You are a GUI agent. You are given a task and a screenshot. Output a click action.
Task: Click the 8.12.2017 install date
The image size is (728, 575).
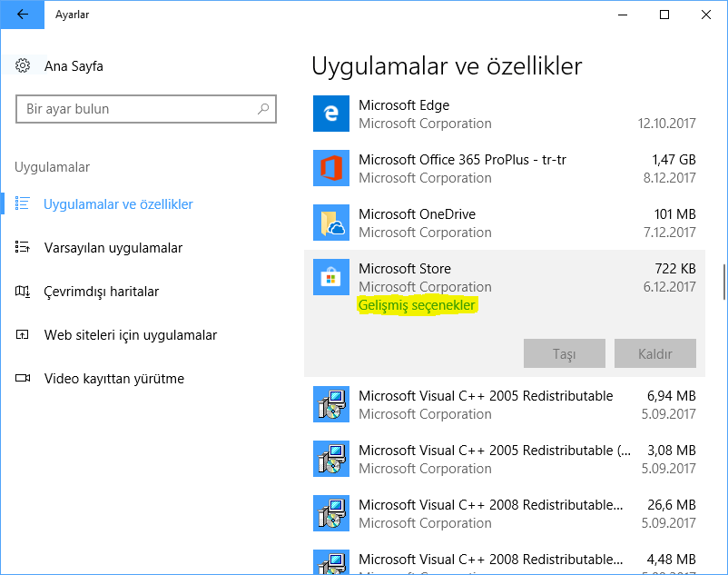(x=670, y=177)
